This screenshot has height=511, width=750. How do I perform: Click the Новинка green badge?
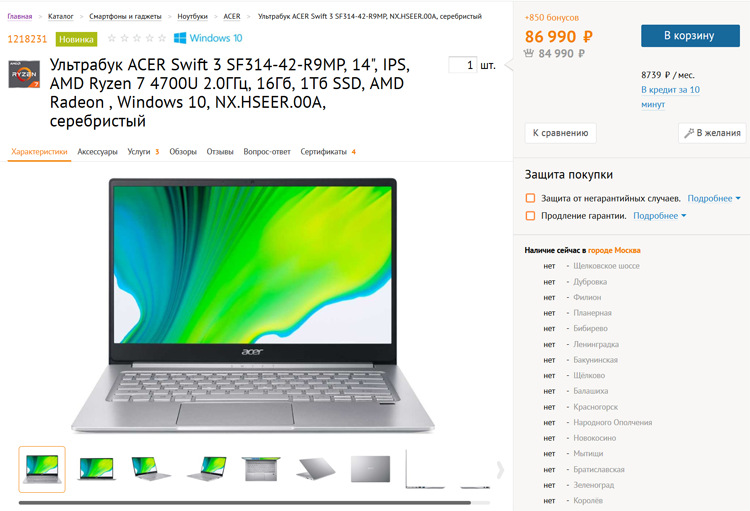77,39
